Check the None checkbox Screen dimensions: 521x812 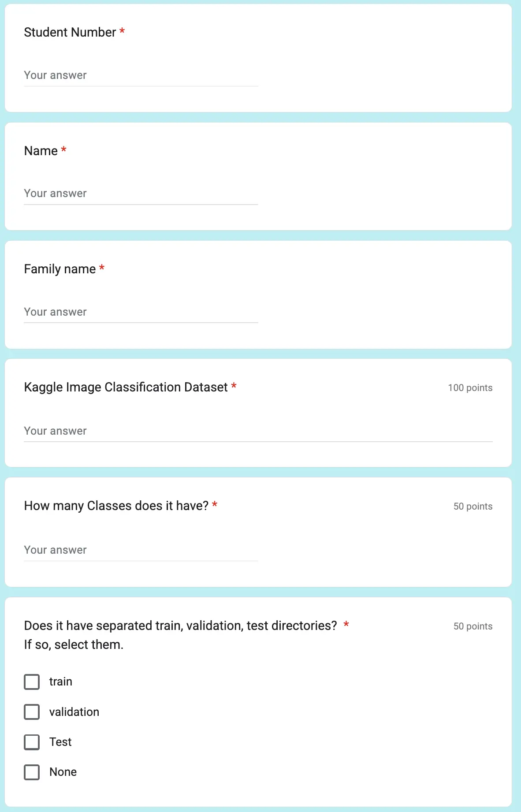pyautogui.click(x=31, y=772)
